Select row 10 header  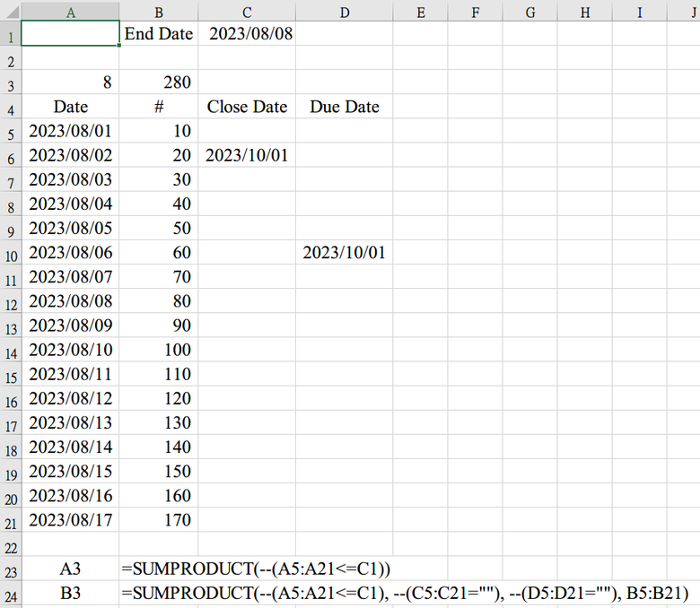(10, 254)
